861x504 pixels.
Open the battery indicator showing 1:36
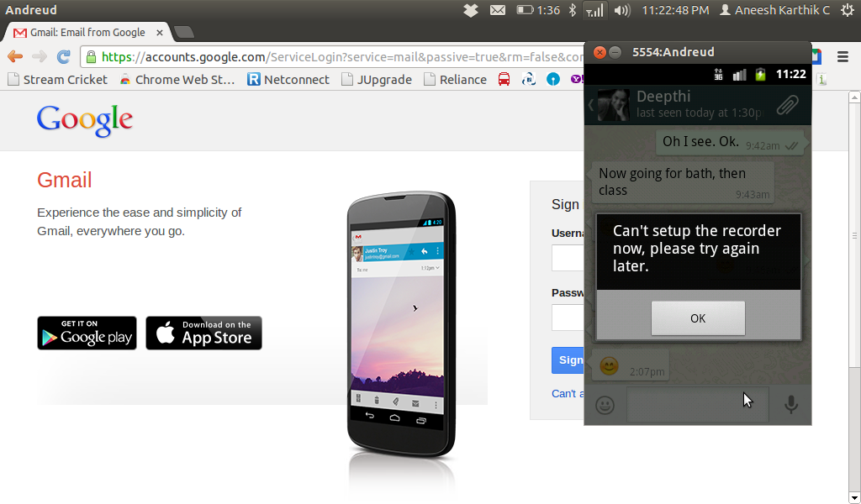click(x=538, y=10)
